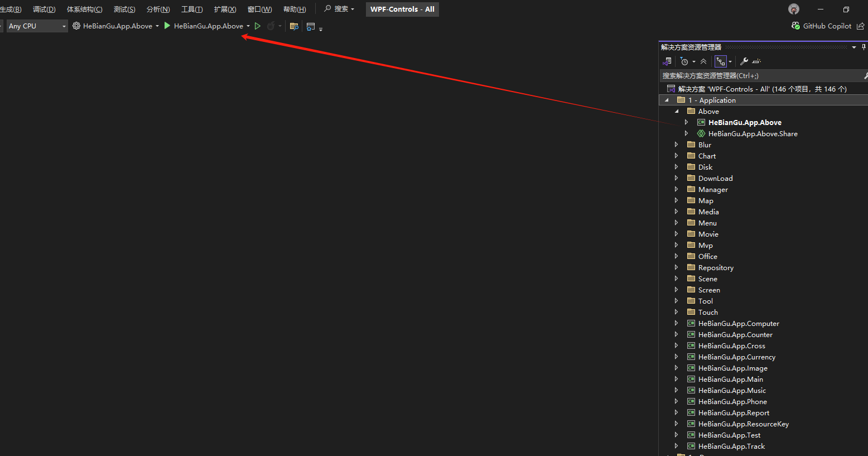Open the 调试(D) menu
This screenshot has height=456, width=868.
(44, 9)
